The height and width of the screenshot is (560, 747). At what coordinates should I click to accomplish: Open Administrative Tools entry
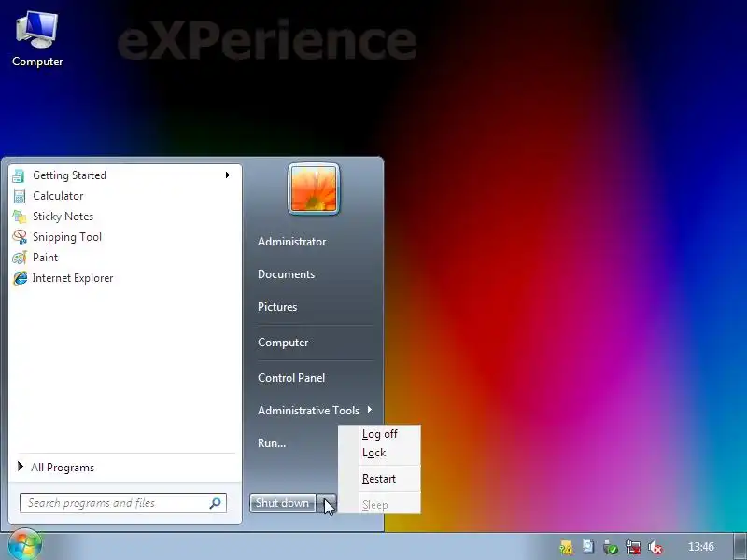(x=309, y=410)
